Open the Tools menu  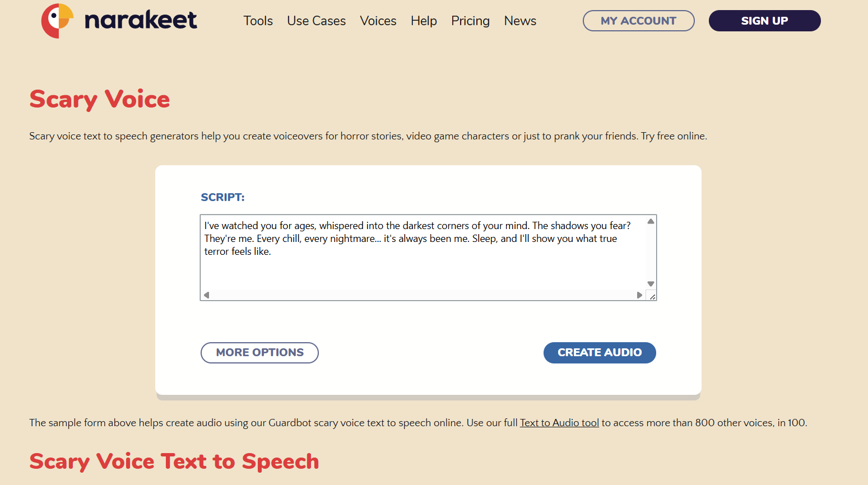point(258,21)
